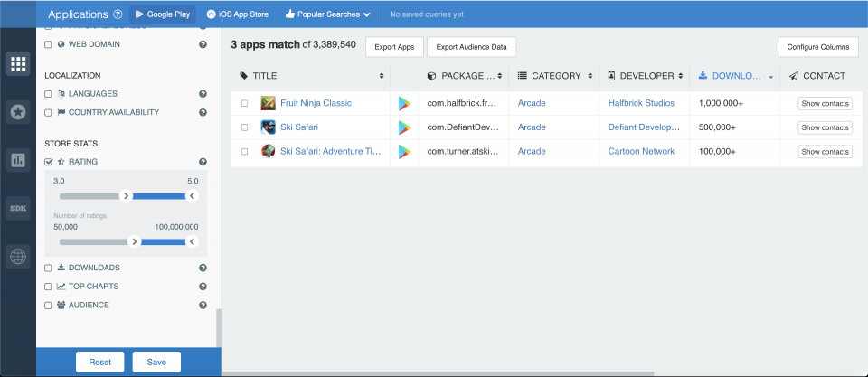
Task: Click the filter panel vertical scrollbar
Action: (x=219, y=328)
